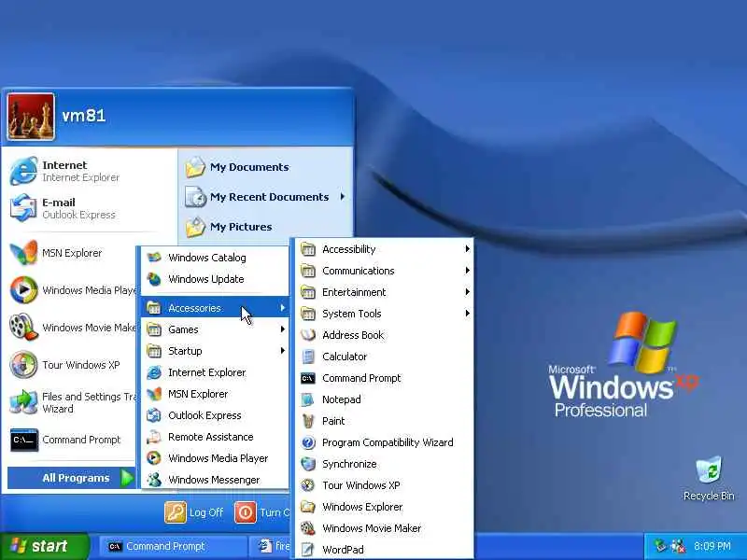This screenshot has width=747, height=560.
Task: Click the vm81 chess user picture
Action: (31, 117)
